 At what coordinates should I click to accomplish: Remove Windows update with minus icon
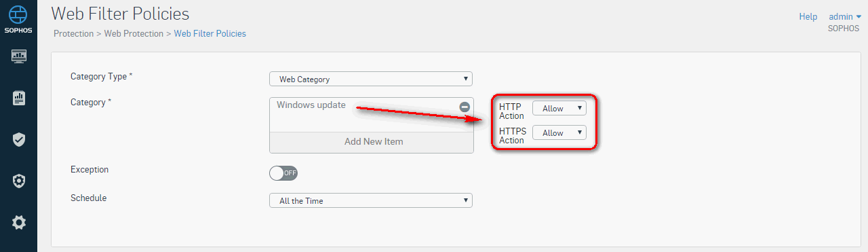point(465,107)
